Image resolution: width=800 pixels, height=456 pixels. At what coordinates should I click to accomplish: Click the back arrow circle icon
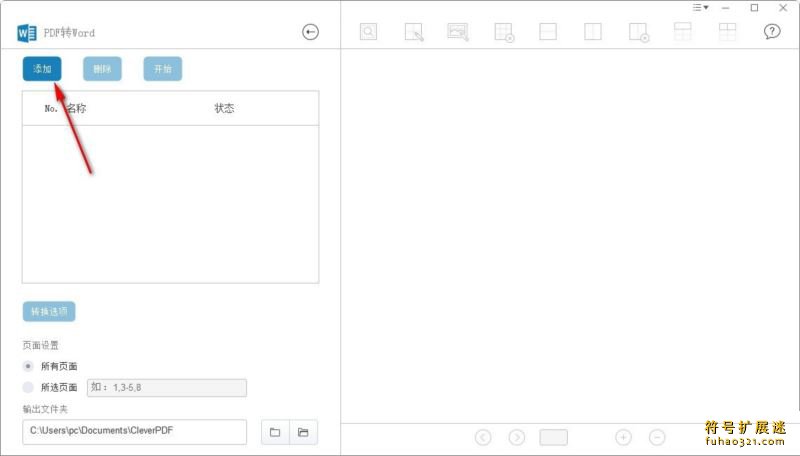[x=310, y=32]
